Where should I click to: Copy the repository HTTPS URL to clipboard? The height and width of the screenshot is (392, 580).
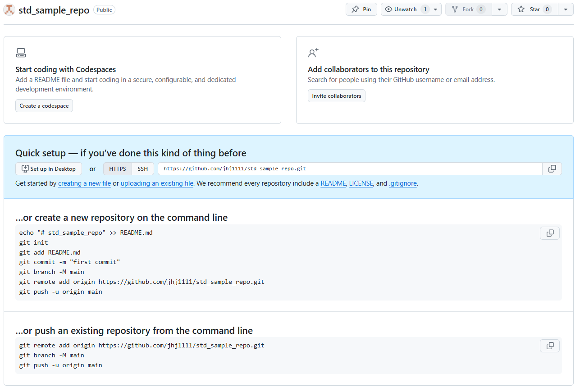pyautogui.click(x=552, y=169)
